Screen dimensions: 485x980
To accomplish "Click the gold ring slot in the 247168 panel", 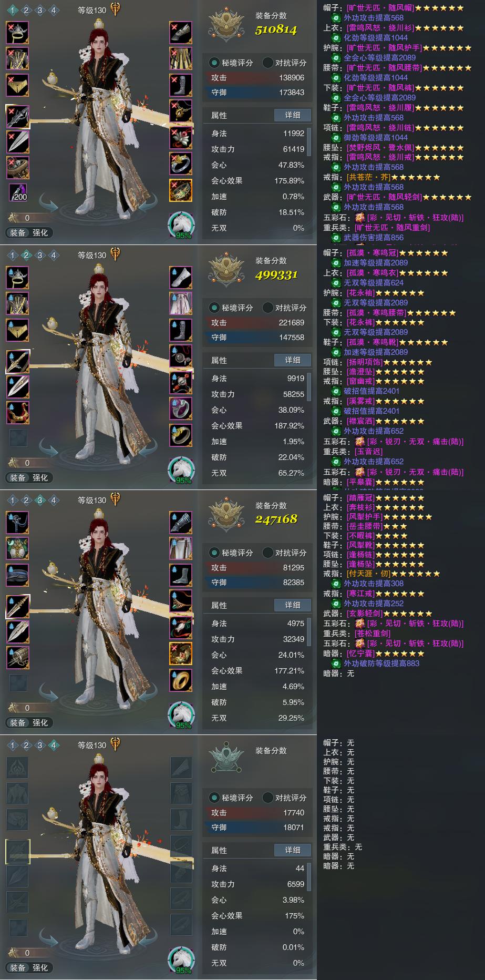I will [x=181, y=680].
